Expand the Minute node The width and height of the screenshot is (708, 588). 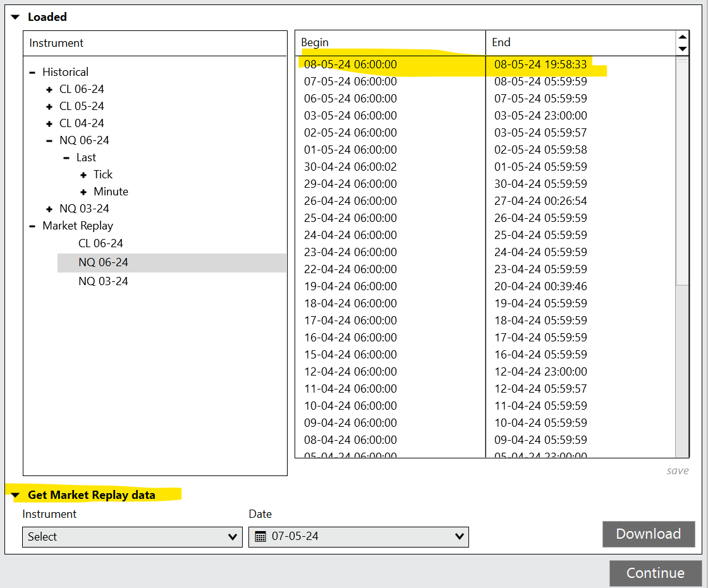click(83, 192)
